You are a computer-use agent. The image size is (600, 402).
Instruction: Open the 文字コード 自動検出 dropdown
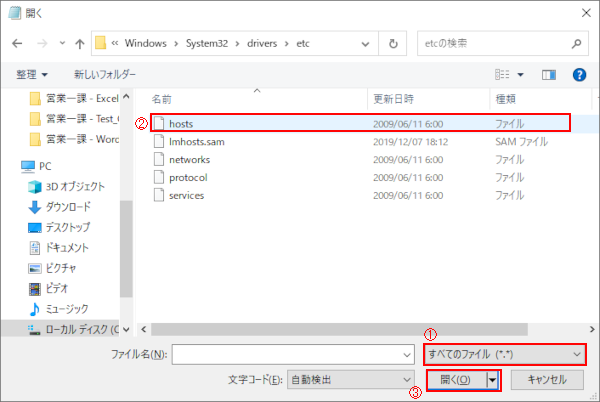pyautogui.click(x=351, y=380)
